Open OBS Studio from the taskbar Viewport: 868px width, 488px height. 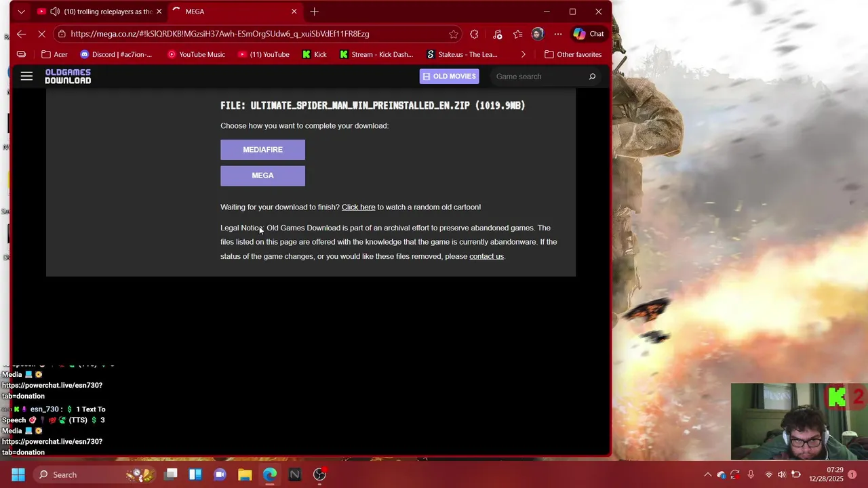click(x=319, y=474)
